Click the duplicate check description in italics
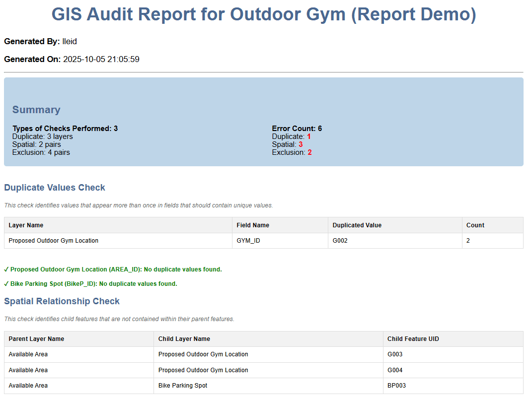This screenshot has width=532, height=400. pyautogui.click(x=139, y=205)
